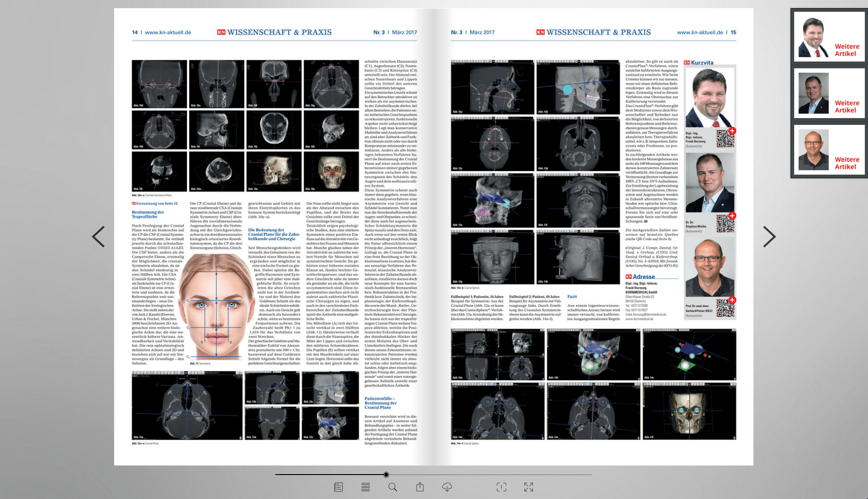Open the page thumbnails grid view
868x499 pixels.
[365, 487]
